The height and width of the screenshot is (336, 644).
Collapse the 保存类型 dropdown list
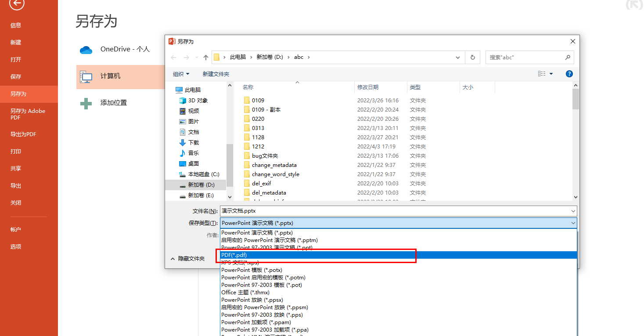(x=573, y=223)
